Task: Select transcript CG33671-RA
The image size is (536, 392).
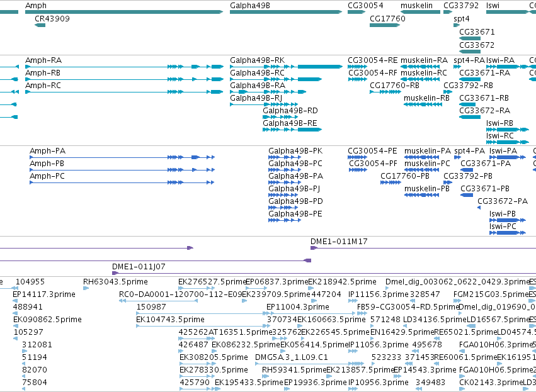Action: coord(470,79)
